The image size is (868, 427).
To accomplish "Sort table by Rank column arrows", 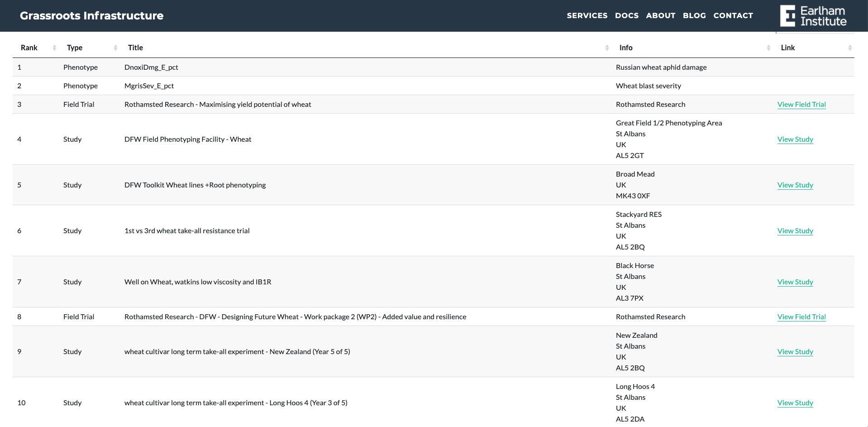I will [54, 48].
